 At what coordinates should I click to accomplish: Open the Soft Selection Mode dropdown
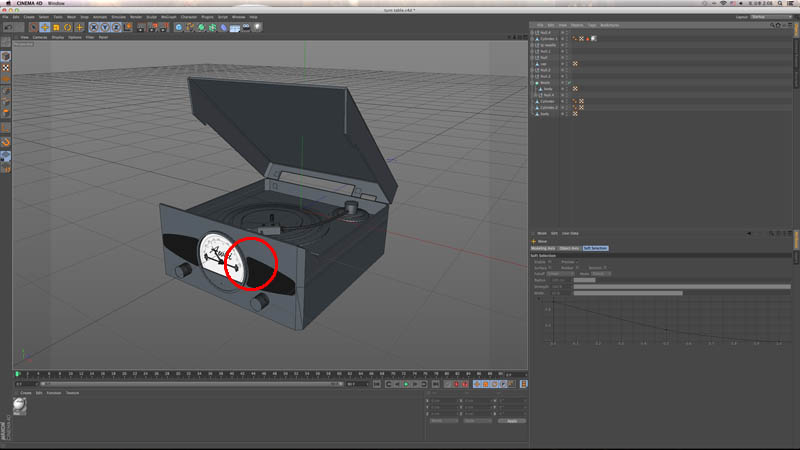(x=601, y=274)
